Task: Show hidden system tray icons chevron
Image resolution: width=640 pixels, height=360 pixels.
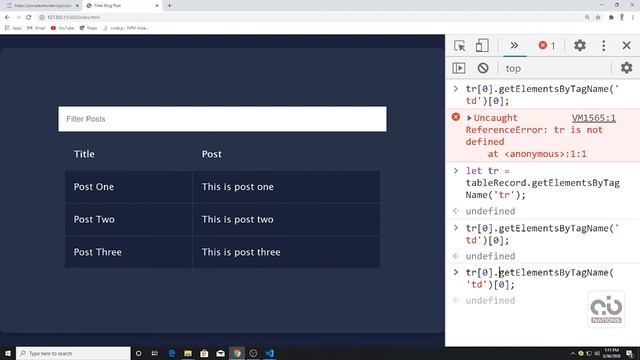Action: (573, 353)
